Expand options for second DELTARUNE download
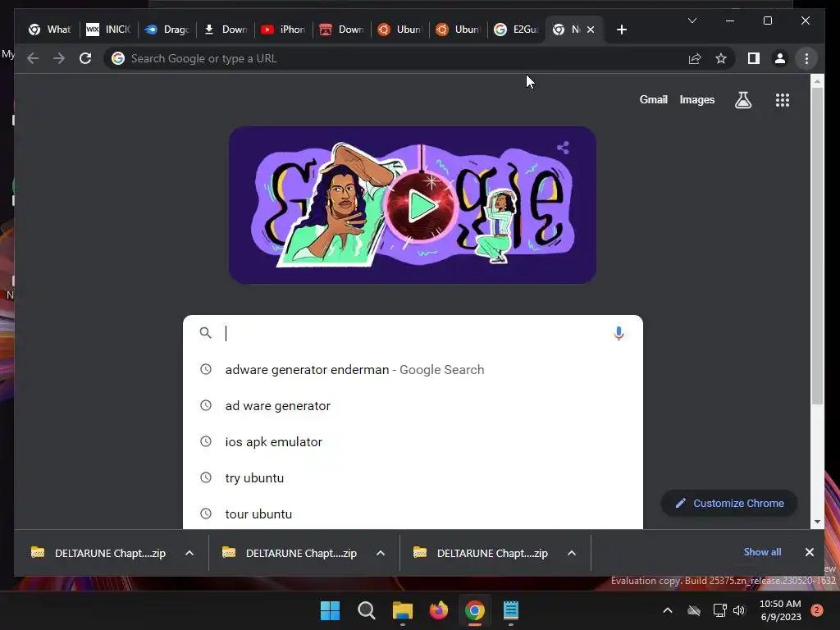The height and width of the screenshot is (630, 840). [x=381, y=553]
